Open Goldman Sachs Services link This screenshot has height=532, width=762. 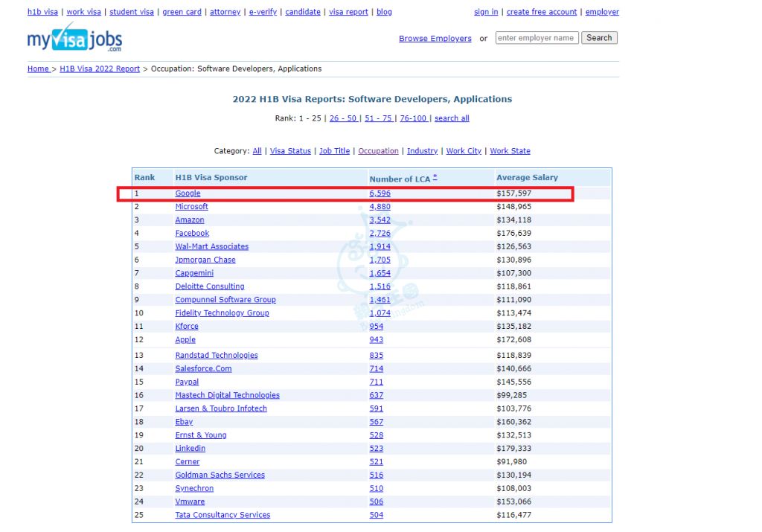(x=220, y=475)
